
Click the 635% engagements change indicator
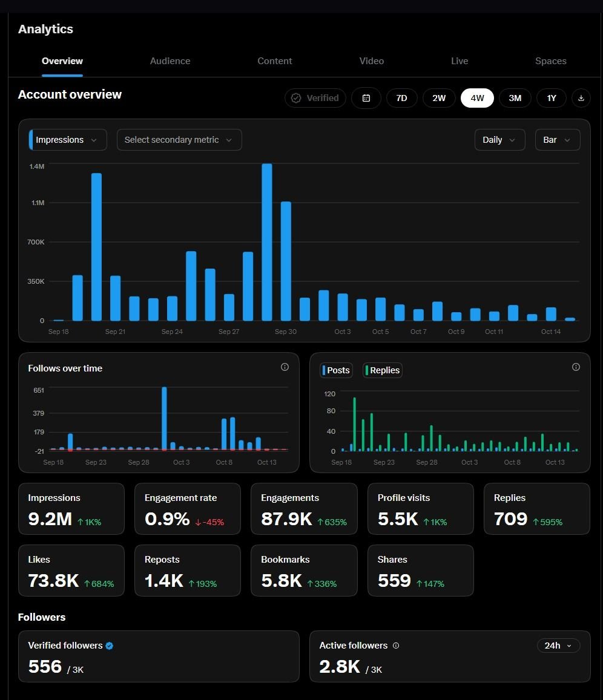[332, 522]
